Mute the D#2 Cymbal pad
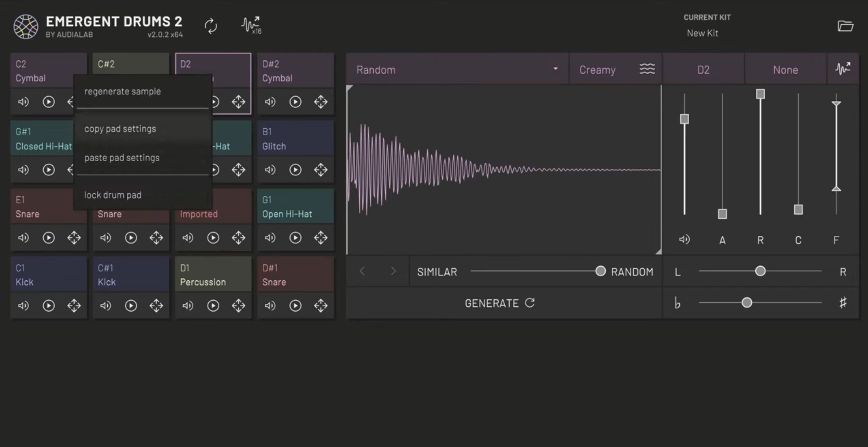Viewport: 868px width, 447px height. tap(270, 102)
